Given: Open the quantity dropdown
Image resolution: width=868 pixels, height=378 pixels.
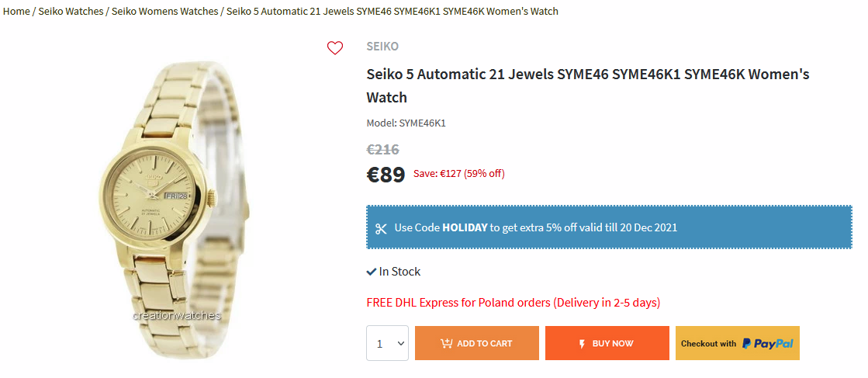Looking at the screenshot, I should [x=387, y=343].
